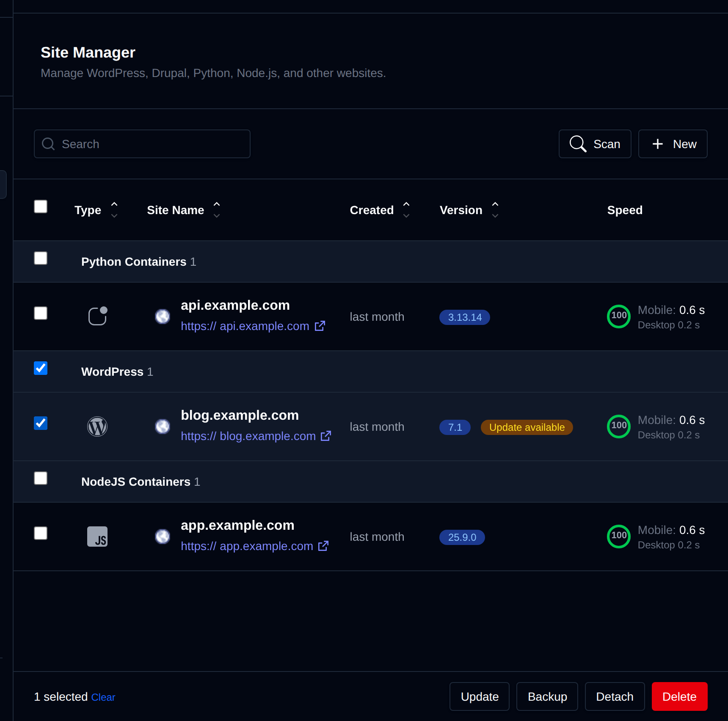Sort table by Version column
The height and width of the screenshot is (721, 728).
(469, 210)
